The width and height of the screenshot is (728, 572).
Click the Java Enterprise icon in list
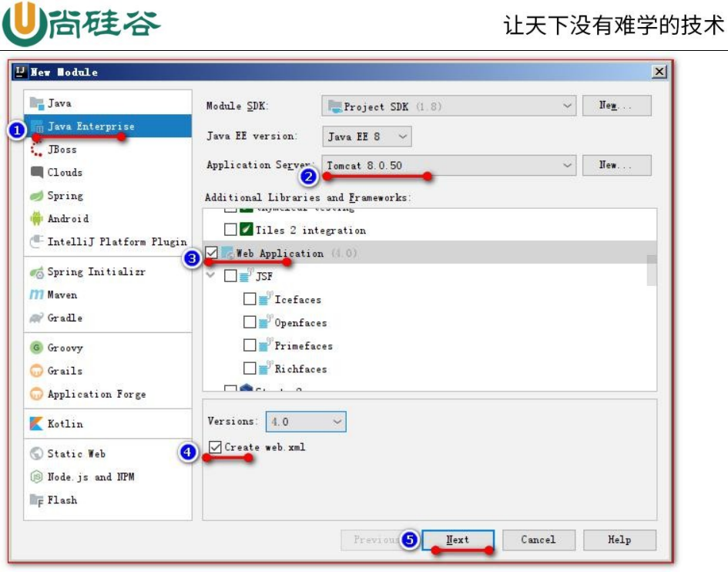(37, 126)
